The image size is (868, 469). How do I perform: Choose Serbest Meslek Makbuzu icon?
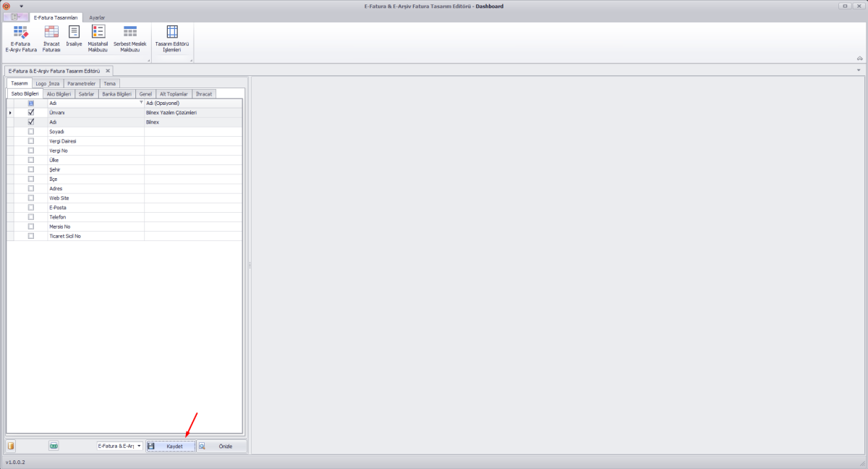(129, 38)
